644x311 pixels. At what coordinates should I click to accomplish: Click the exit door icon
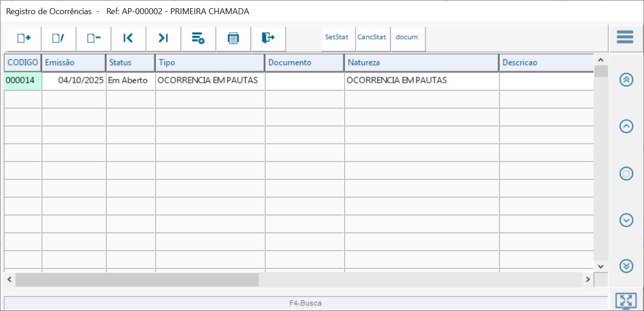[x=268, y=38]
